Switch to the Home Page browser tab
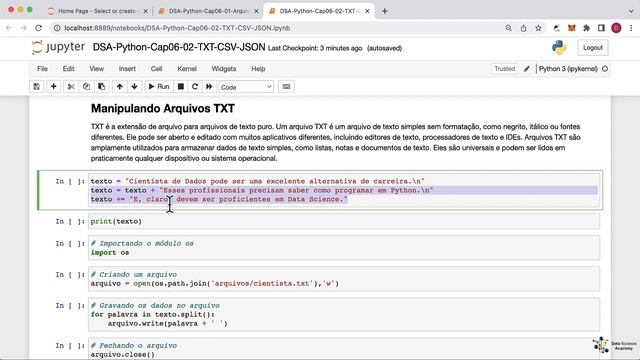 click(96, 11)
